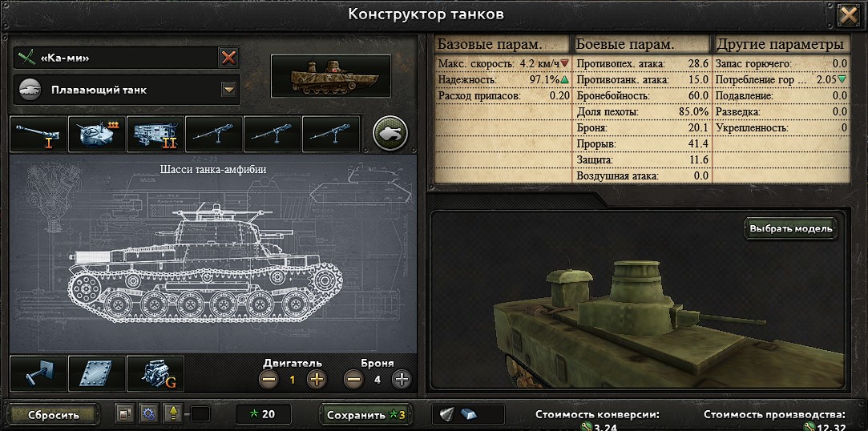Decrease the Двигатель engine level
The height and width of the screenshot is (431, 868).
pos(269,380)
